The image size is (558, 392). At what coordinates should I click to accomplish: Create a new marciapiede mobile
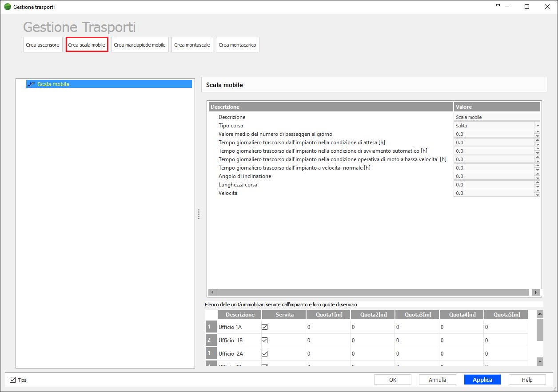pos(139,45)
